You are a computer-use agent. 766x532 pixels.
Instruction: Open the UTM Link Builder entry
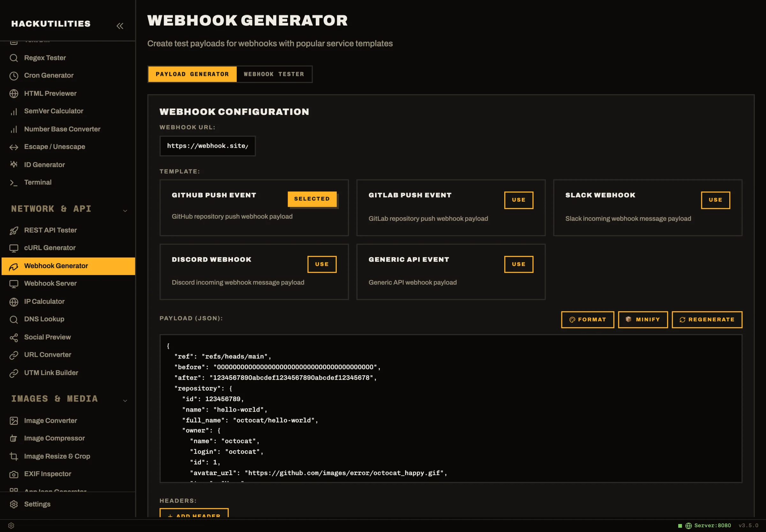pos(68,373)
